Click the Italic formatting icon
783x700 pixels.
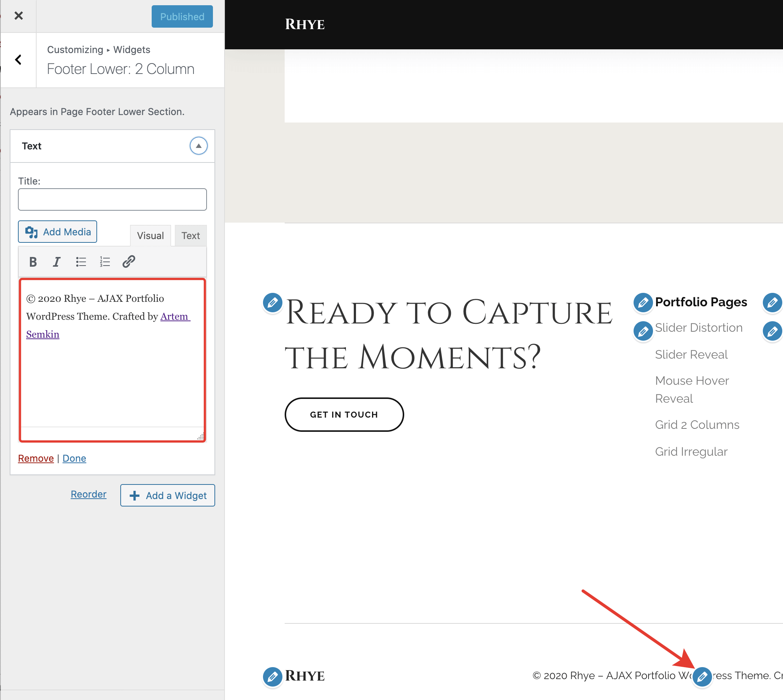56,262
